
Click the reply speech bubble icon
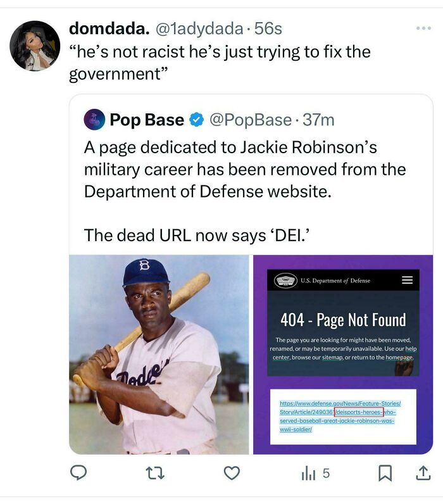pyautogui.click(x=78, y=473)
